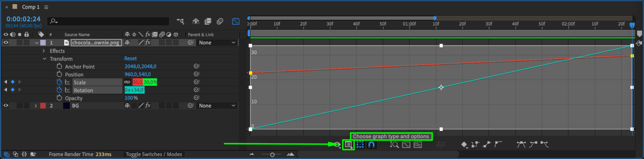Image resolution: width=644 pixels, height=159 pixels.
Task: Open the layer search filter dropdown
Action: 53,21
